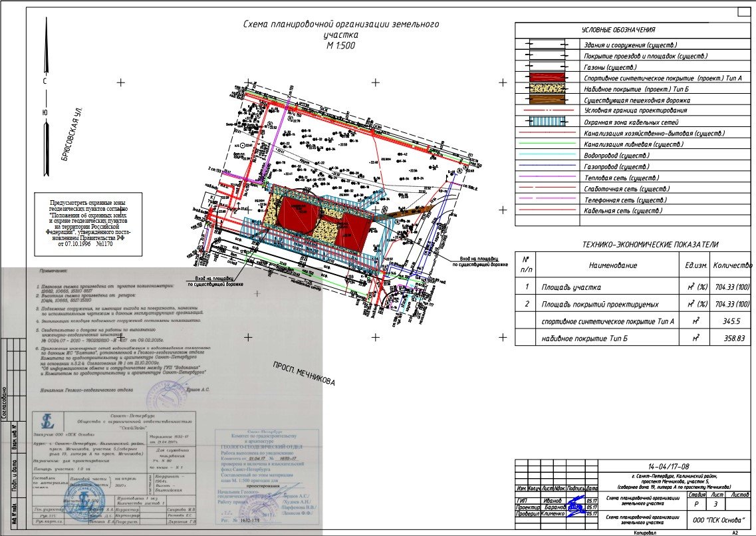Click table row 'спортивное синтетическое покрытие Тип А'
This screenshot has height=536, width=756.
(608, 321)
